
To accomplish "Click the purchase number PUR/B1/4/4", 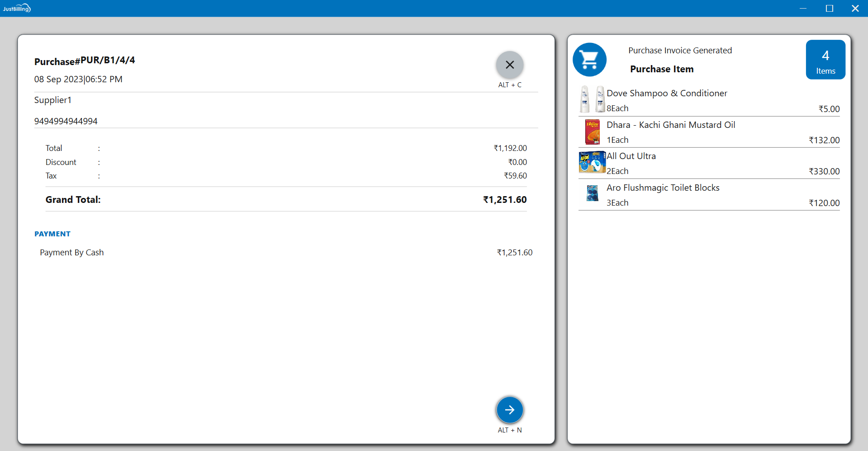I will [108, 61].
